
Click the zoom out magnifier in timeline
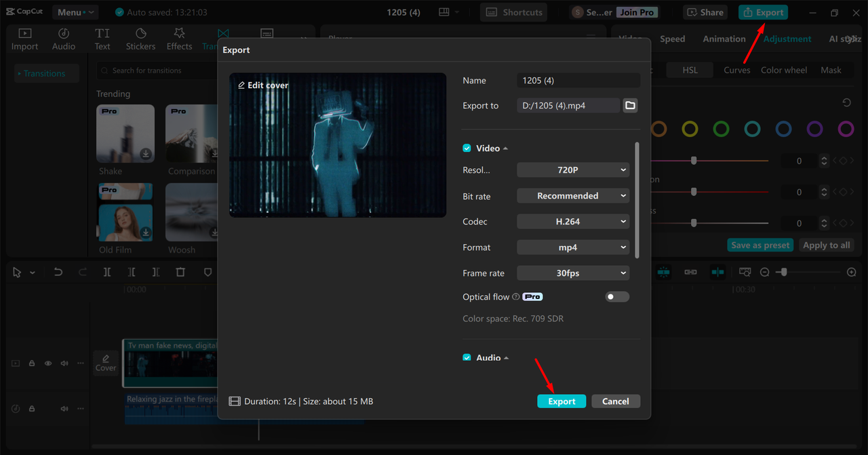(x=764, y=272)
